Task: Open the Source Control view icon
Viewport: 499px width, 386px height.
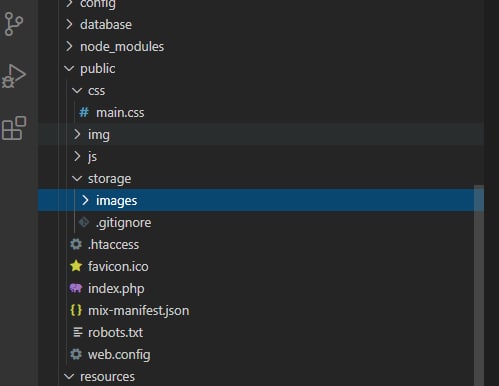Action: click(x=13, y=24)
